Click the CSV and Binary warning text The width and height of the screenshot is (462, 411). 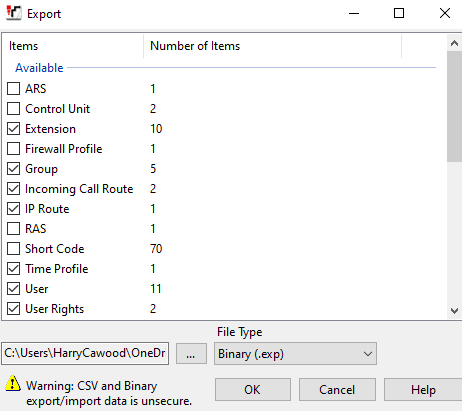tap(109, 393)
